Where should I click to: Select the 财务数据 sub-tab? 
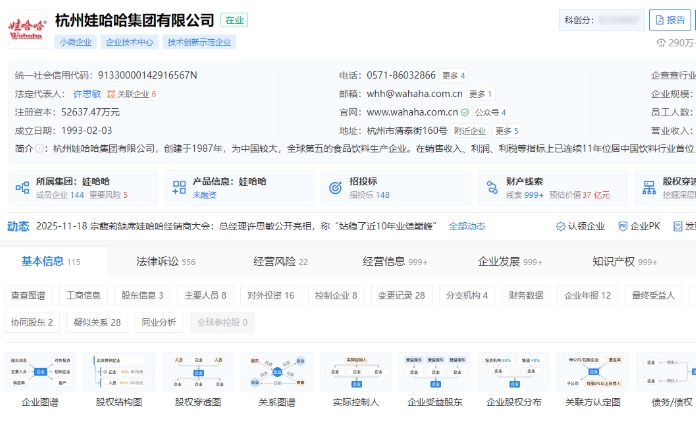[526, 295]
